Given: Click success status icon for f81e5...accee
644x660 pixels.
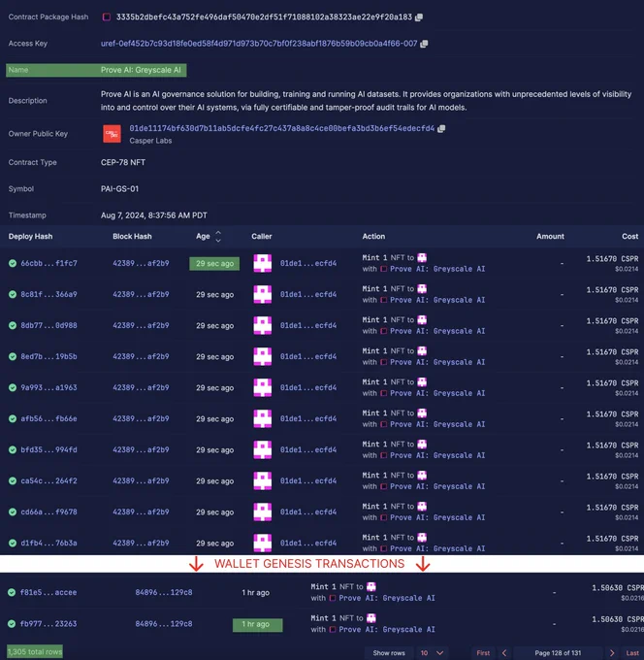Looking at the screenshot, I should tap(12, 592).
